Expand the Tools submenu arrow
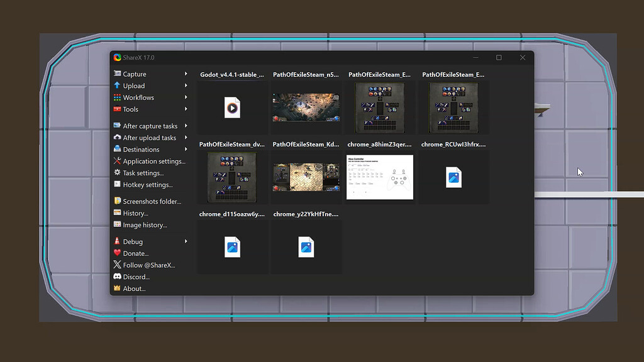The height and width of the screenshot is (362, 644). 186,109
